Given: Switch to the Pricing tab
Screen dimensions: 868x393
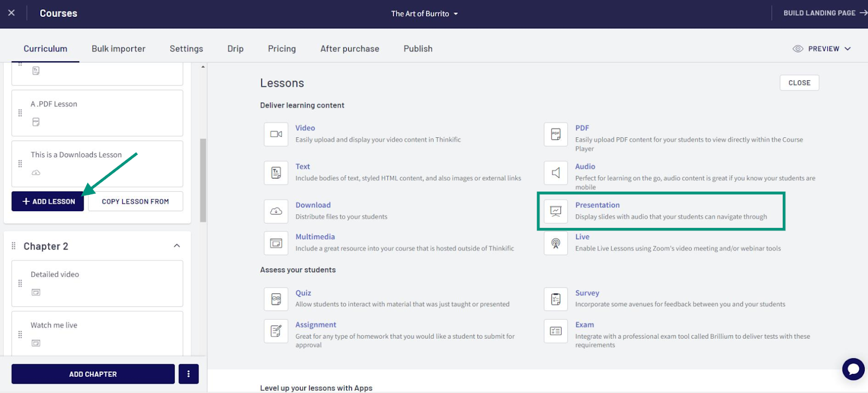Looking at the screenshot, I should pos(282,49).
